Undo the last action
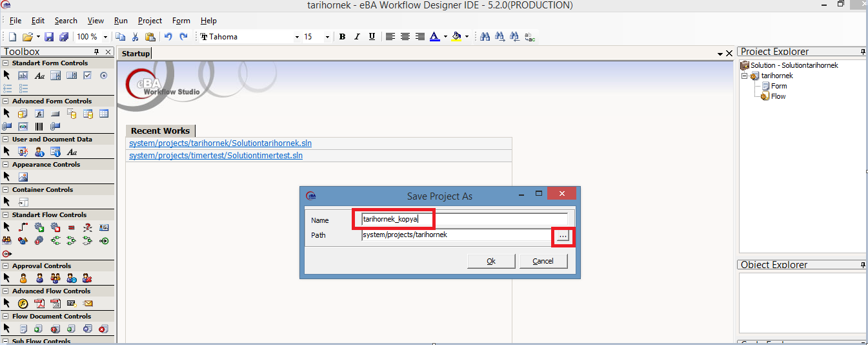Viewport: 868px width, 345px height. 168,37
